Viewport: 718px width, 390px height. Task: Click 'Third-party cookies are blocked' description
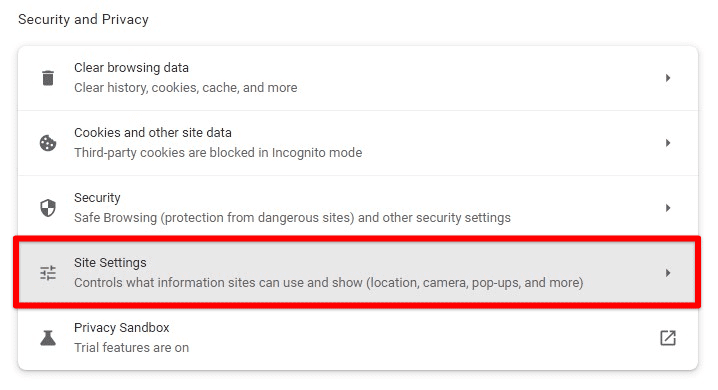218,152
